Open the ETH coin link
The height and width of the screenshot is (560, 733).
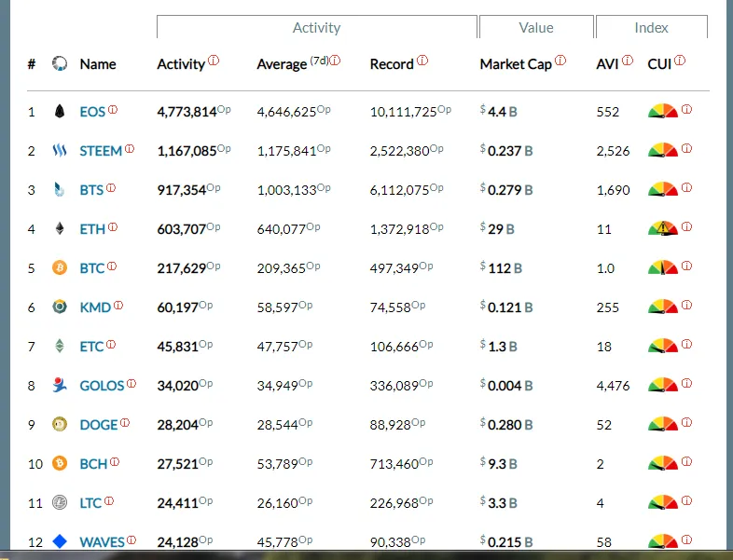pos(92,229)
